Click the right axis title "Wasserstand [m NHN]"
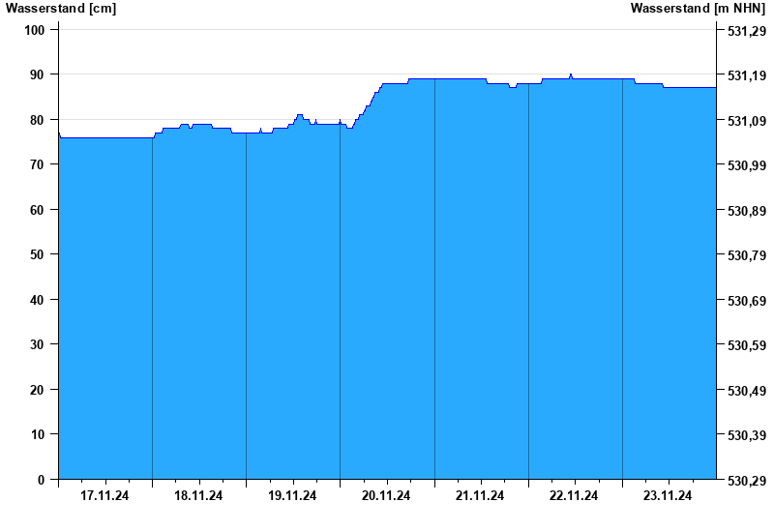The height and width of the screenshot is (532, 774). pyautogui.click(x=698, y=9)
